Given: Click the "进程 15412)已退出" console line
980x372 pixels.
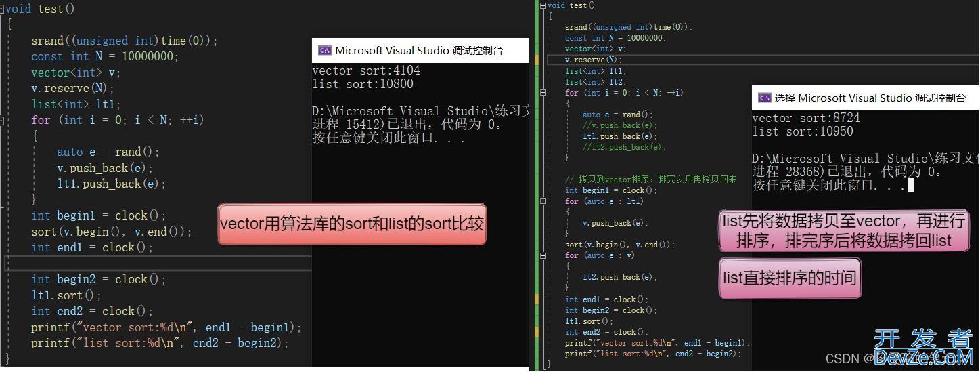Looking at the screenshot, I should 407,125.
